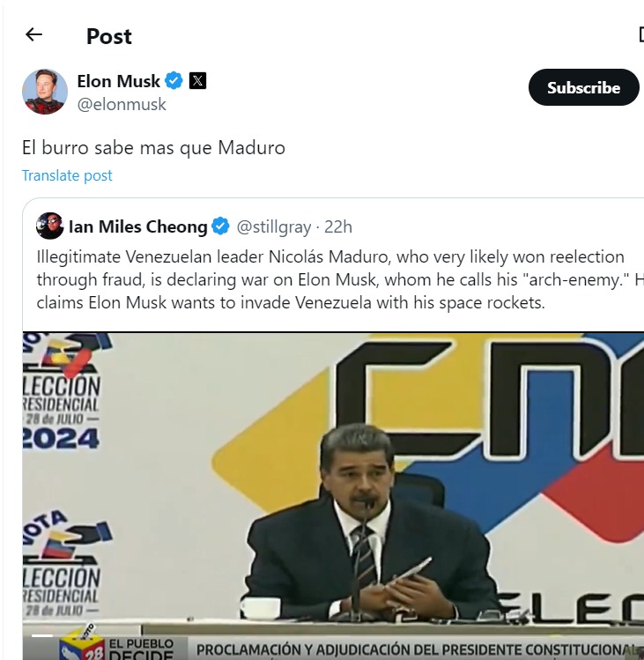Open Elon Musk's profile picture
Screen dimensions: 644x660
point(45,92)
